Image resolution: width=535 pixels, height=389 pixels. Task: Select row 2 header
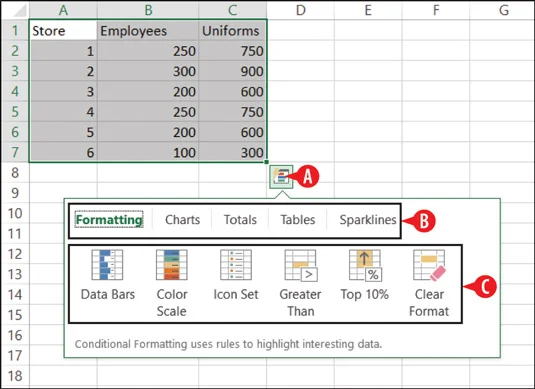point(15,51)
